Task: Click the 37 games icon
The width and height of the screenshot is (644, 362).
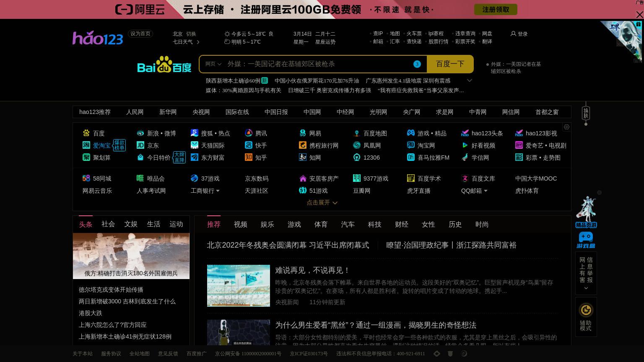Action: tap(195, 178)
